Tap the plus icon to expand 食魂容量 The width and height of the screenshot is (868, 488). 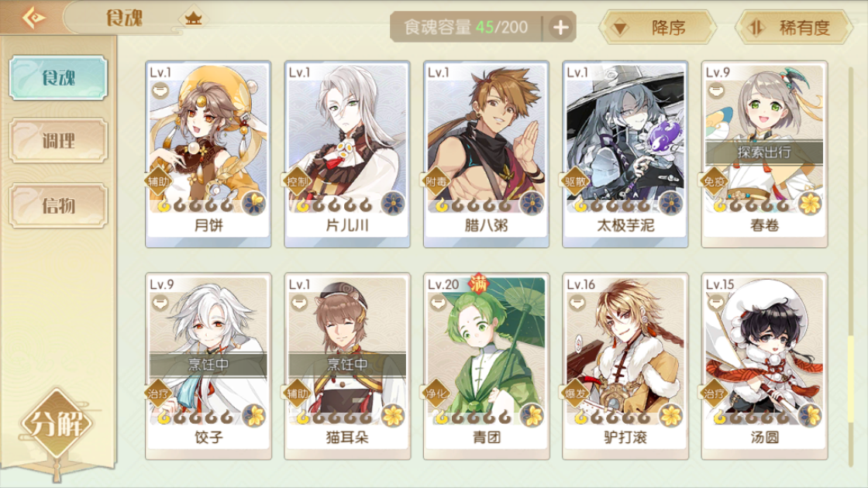pos(560,27)
